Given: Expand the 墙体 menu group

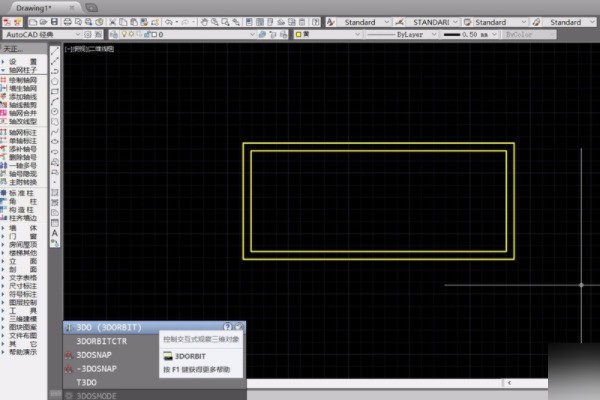Looking at the screenshot, I should [x=23, y=228].
